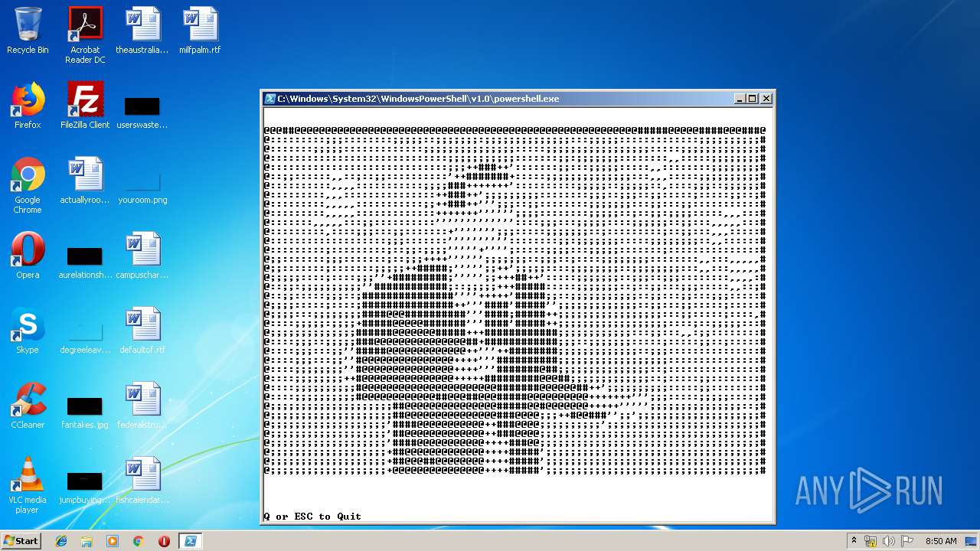The height and width of the screenshot is (551, 980).
Task: Open defaultof.rtf document icon
Action: pos(142,331)
